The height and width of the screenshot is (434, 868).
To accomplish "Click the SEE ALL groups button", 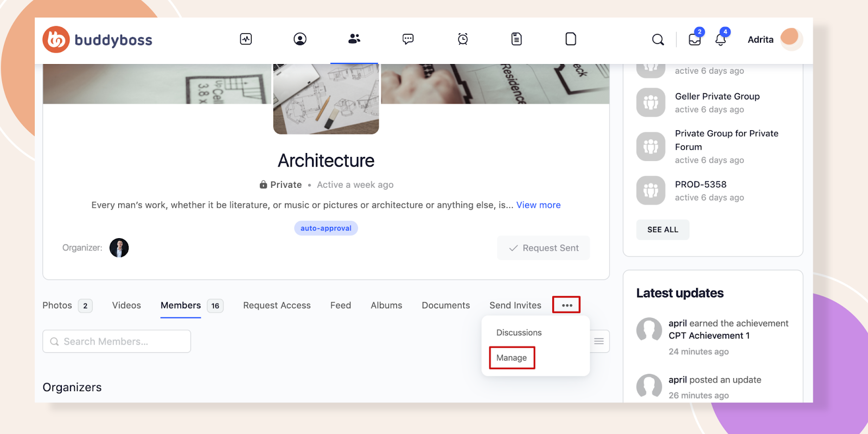I will click(663, 229).
